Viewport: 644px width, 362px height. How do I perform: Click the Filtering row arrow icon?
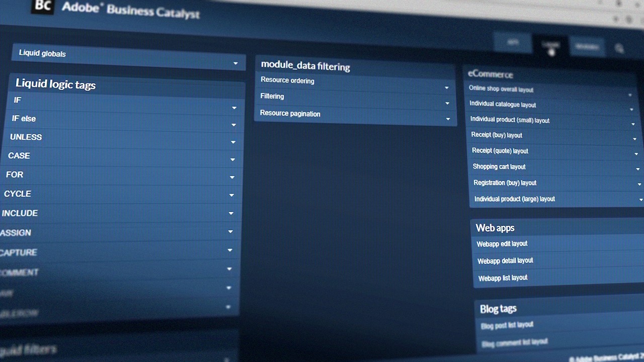[447, 104]
